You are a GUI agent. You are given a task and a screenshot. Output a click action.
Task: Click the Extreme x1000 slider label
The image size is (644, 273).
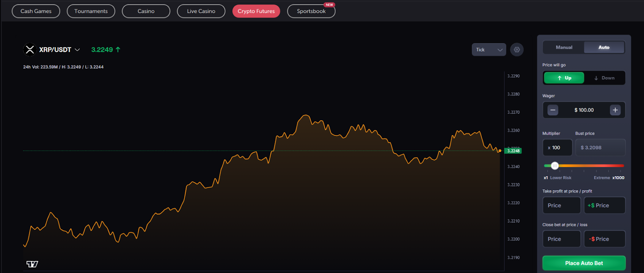click(x=609, y=178)
